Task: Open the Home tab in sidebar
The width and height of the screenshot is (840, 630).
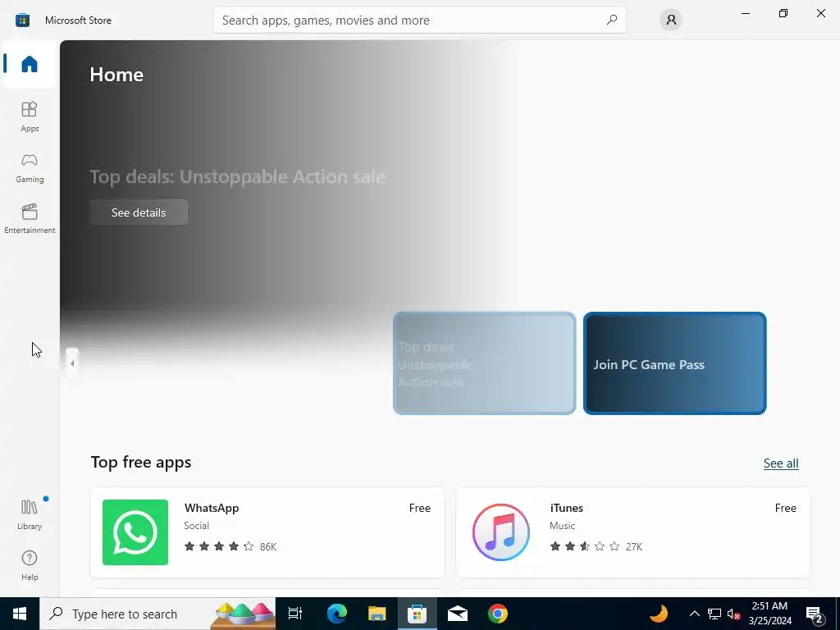Action: (x=30, y=64)
